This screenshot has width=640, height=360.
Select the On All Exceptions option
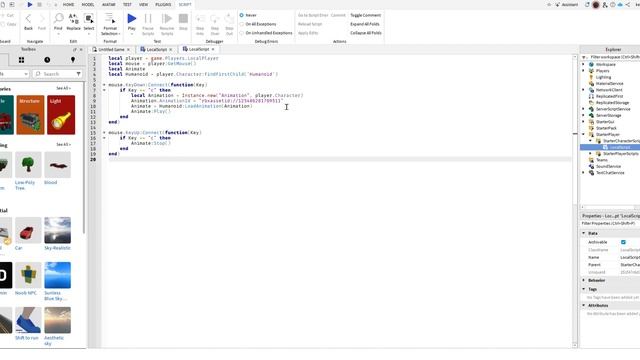pyautogui.click(x=242, y=24)
